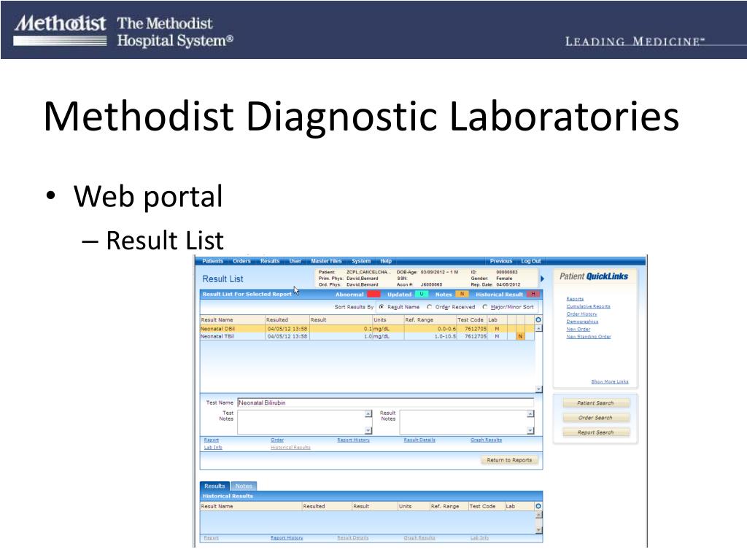Open the Graph Results link below Result Notes
The image size is (747, 560).
[486, 440]
